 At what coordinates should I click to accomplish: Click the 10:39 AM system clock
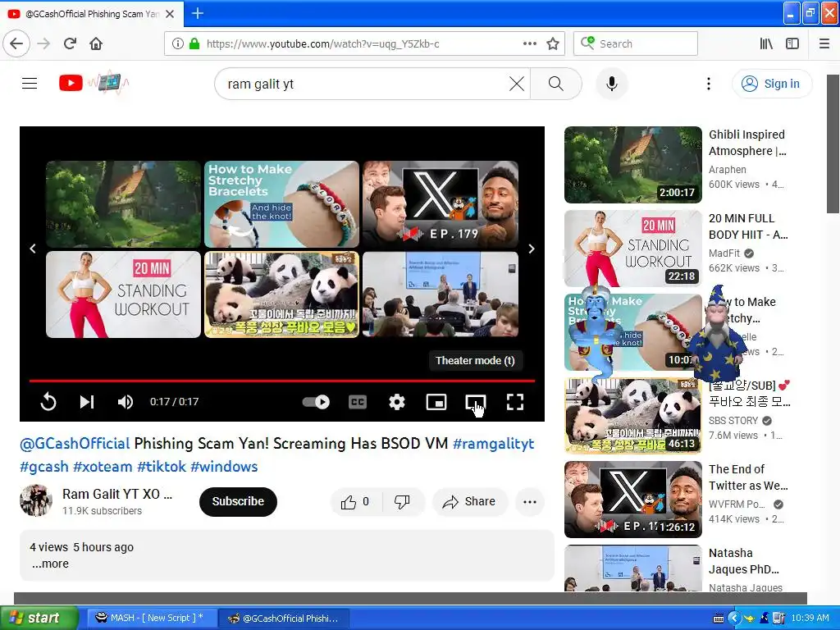click(810, 619)
